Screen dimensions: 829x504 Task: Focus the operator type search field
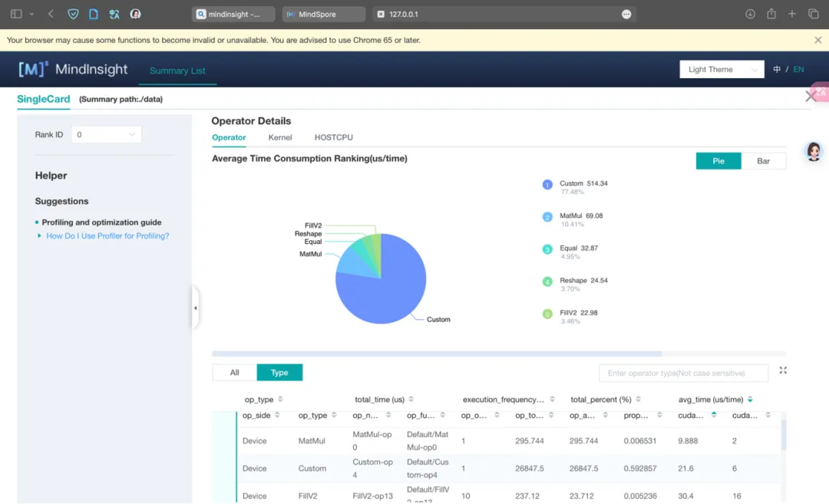tap(683, 374)
